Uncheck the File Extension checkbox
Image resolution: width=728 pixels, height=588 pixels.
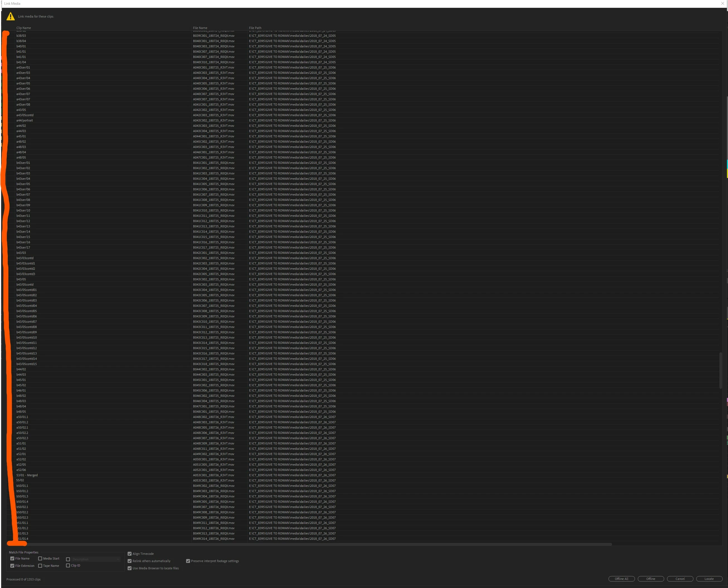12,566
